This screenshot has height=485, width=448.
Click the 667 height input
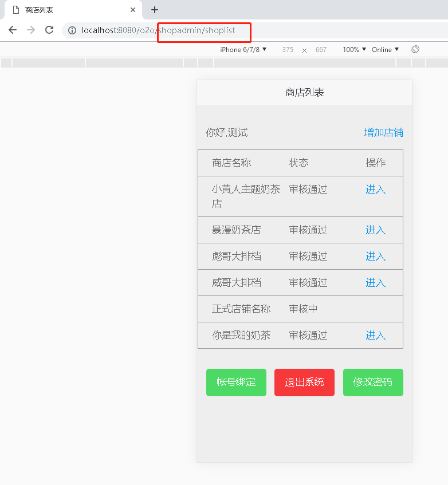[321, 50]
